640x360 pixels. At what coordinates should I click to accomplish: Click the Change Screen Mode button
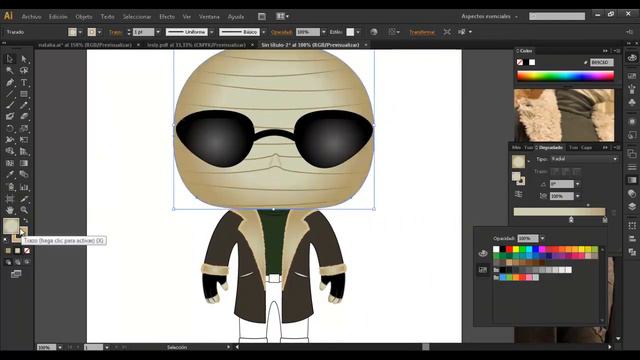click(x=16, y=274)
